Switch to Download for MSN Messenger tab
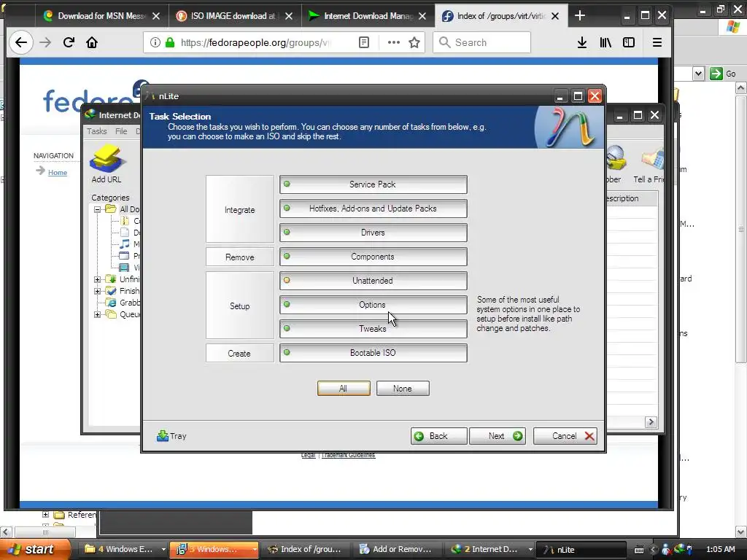 click(101, 16)
